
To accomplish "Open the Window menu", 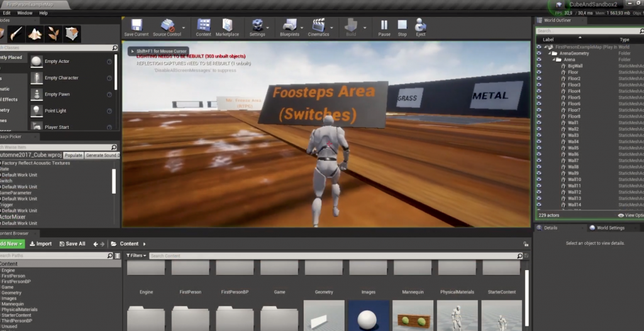I will [x=25, y=13].
